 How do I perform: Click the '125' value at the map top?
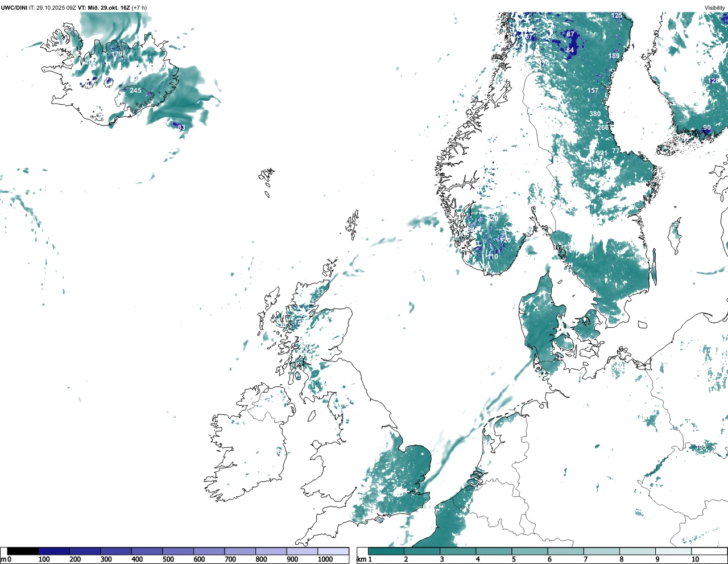pos(617,15)
